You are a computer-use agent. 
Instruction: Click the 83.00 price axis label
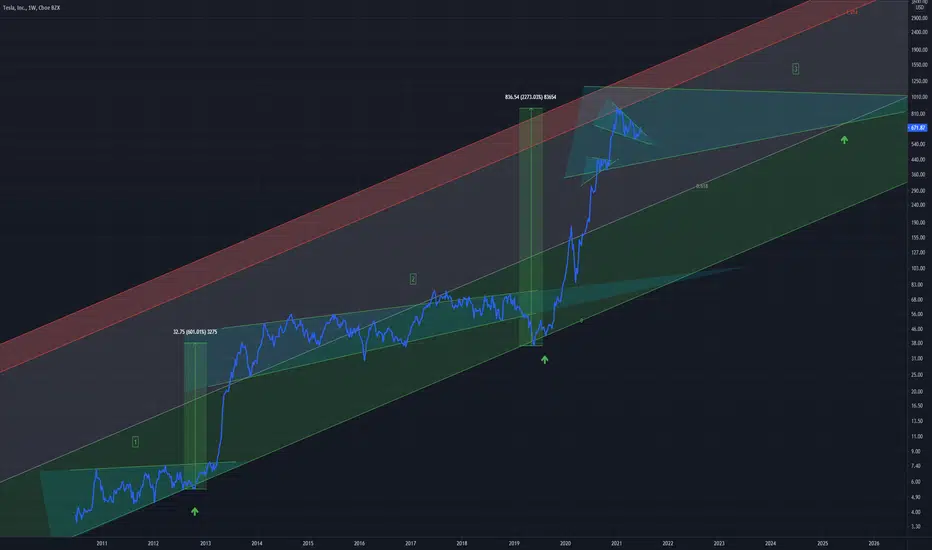[917, 285]
